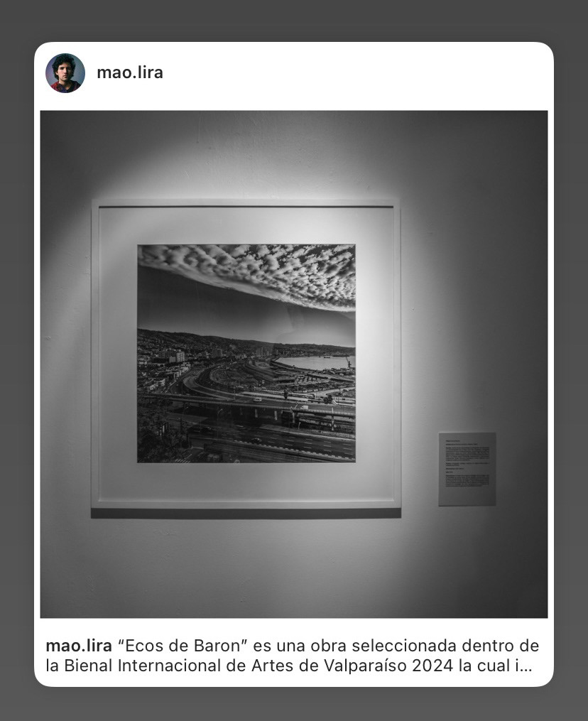Screen dimensions: 588x721
Task: Open the mao.lira username in the header
Action: [130, 72]
